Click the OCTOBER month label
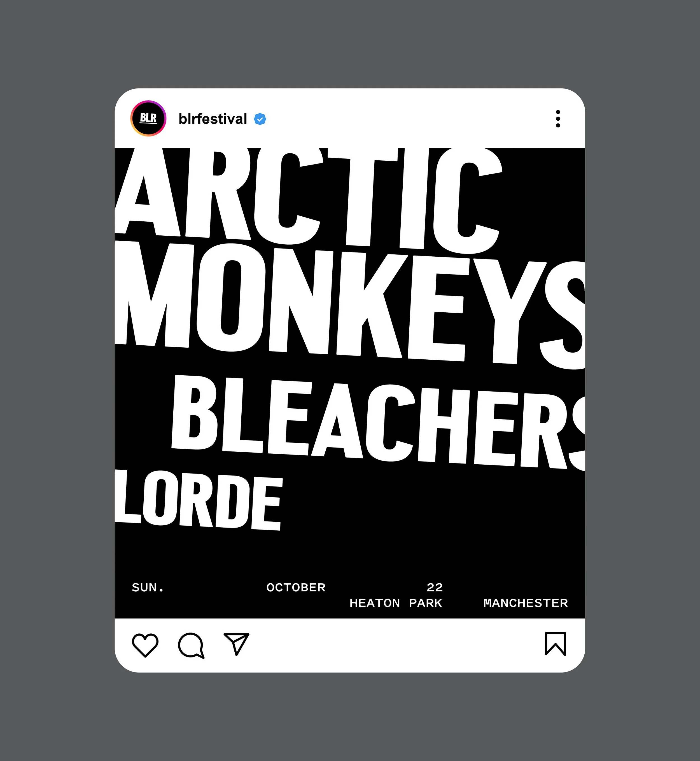Viewport: 700px width, 761px height. (x=296, y=587)
